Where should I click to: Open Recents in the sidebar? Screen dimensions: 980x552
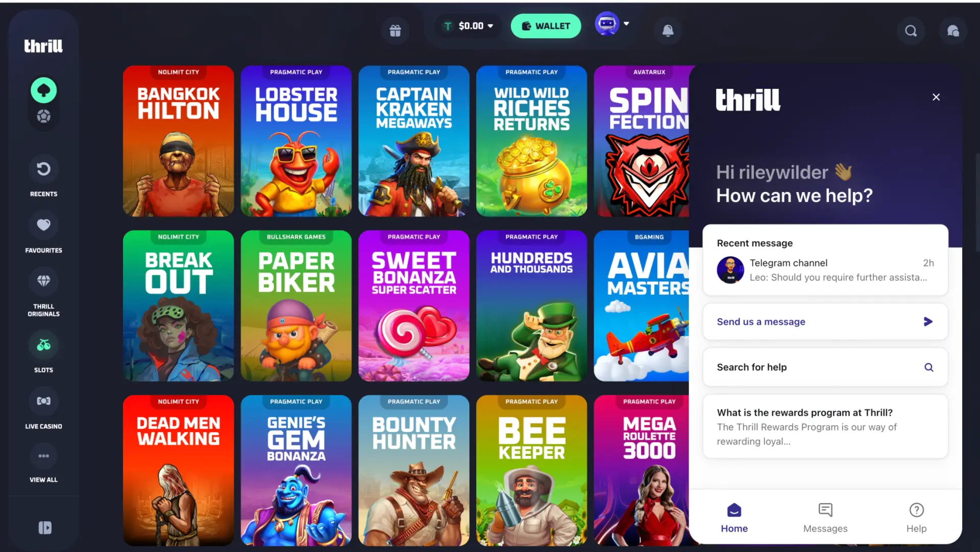coord(44,176)
